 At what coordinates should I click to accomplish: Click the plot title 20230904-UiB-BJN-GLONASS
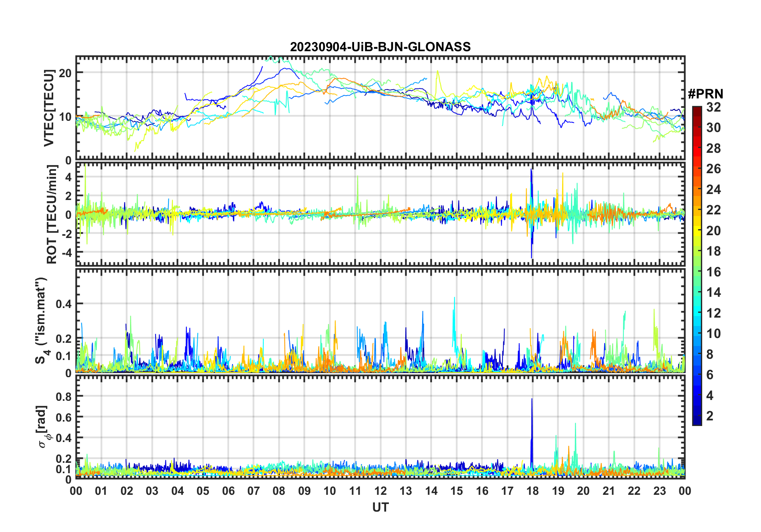click(380, 47)
